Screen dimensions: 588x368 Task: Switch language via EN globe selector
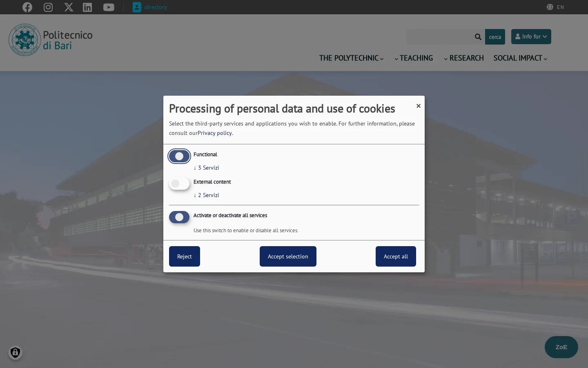[x=555, y=7]
